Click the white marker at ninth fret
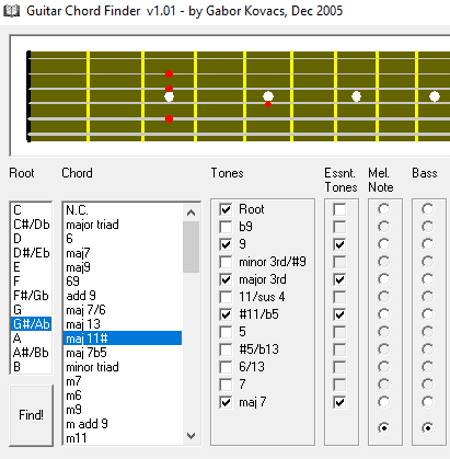450x459 pixels. 434,97
